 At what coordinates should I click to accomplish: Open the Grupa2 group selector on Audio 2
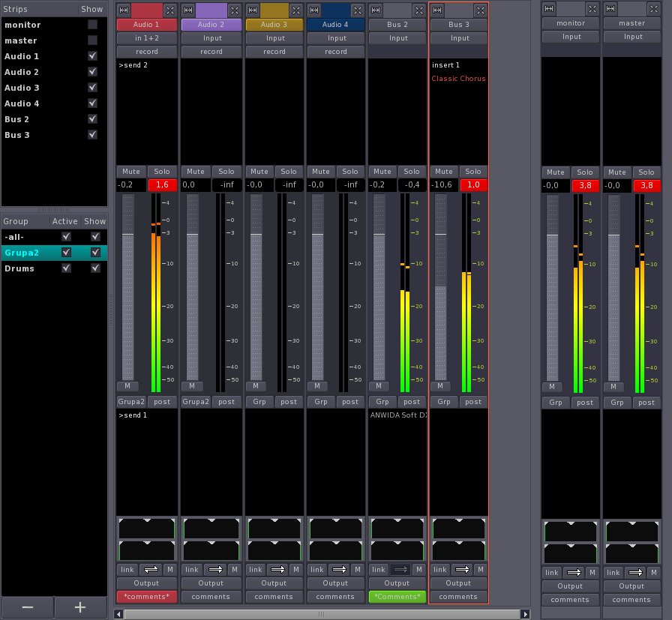pyautogui.click(x=196, y=402)
